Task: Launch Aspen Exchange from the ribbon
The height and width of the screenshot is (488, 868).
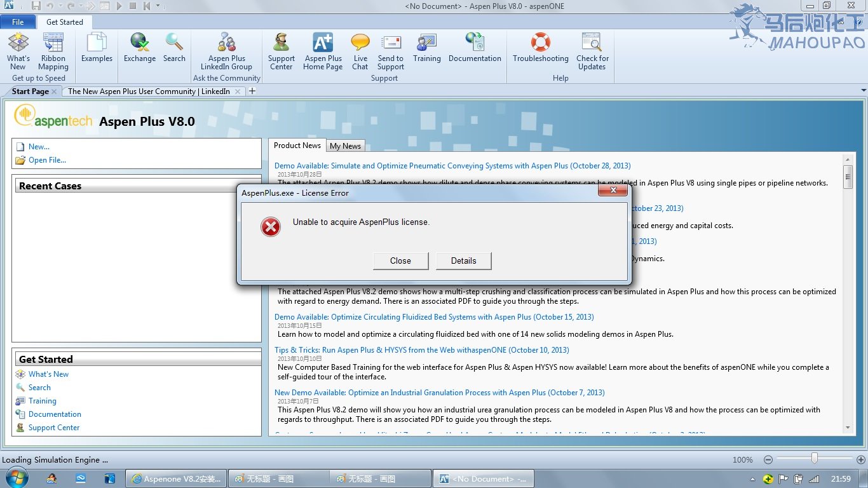Action: tap(140, 48)
